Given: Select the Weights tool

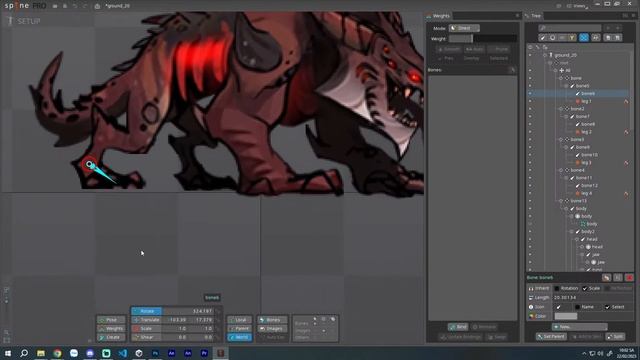Looking at the screenshot, I should pos(111,329).
